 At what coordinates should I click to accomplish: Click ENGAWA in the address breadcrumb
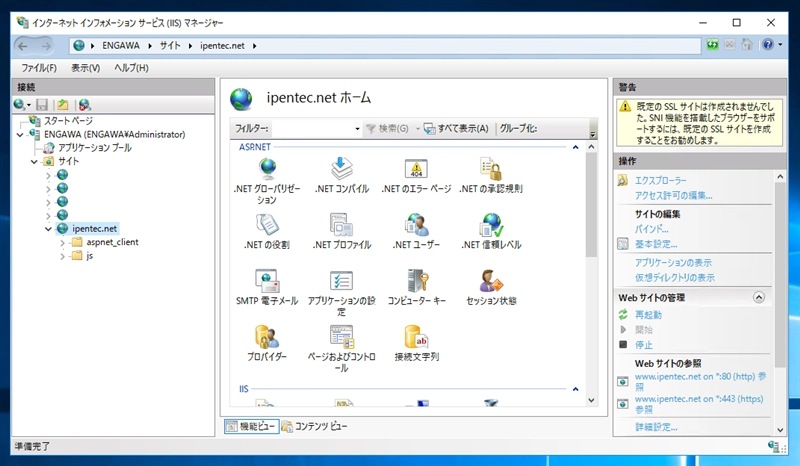[121, 45]
